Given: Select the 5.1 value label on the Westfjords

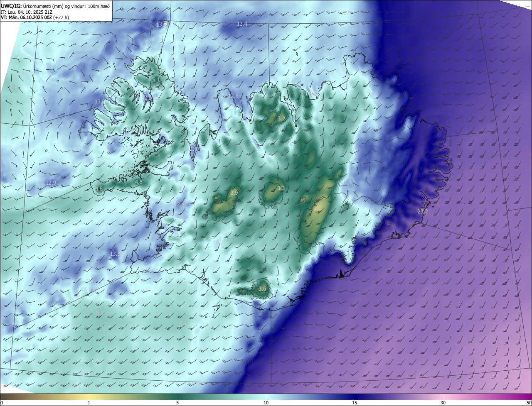Looking at the screenshot, I should coord(156,79).
